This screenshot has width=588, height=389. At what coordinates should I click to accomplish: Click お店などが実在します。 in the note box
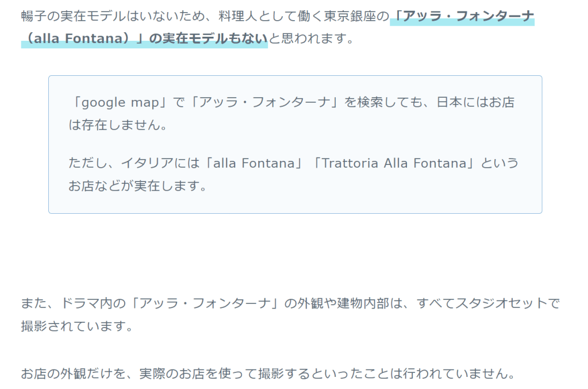(x=137, y=186)
